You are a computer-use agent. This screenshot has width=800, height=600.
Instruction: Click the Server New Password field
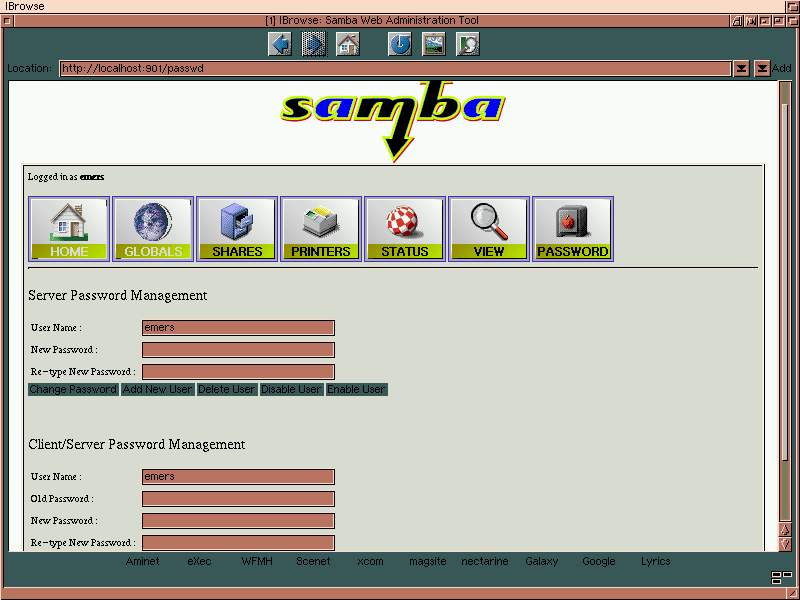click(x=238, y=349)
